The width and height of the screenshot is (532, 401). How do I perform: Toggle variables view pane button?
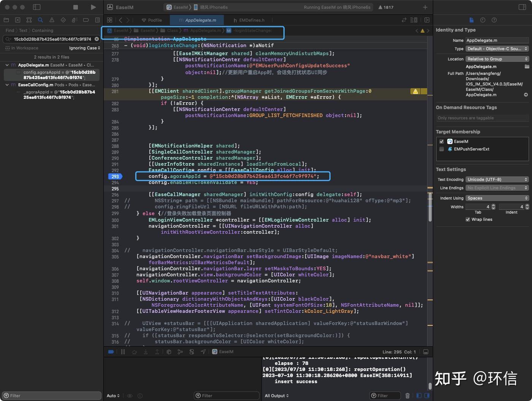point(419,396)
